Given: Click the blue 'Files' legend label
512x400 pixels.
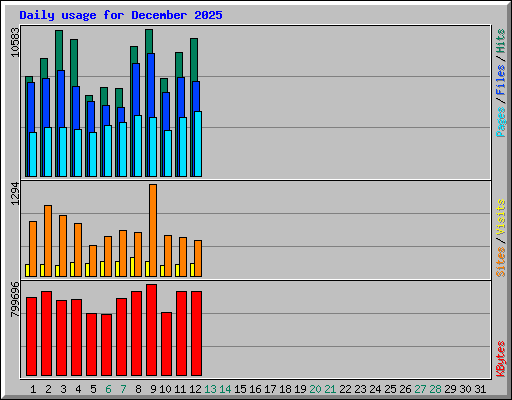Looking at the screenshot, I should point(501,79).
